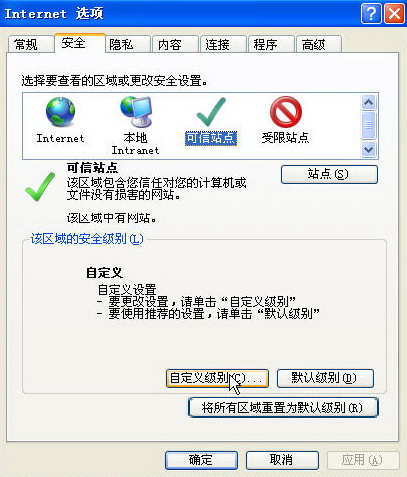Click large green checkmark beside zone description
The width and height of the screenshot is (407, 477).
(x=40, y=187)
